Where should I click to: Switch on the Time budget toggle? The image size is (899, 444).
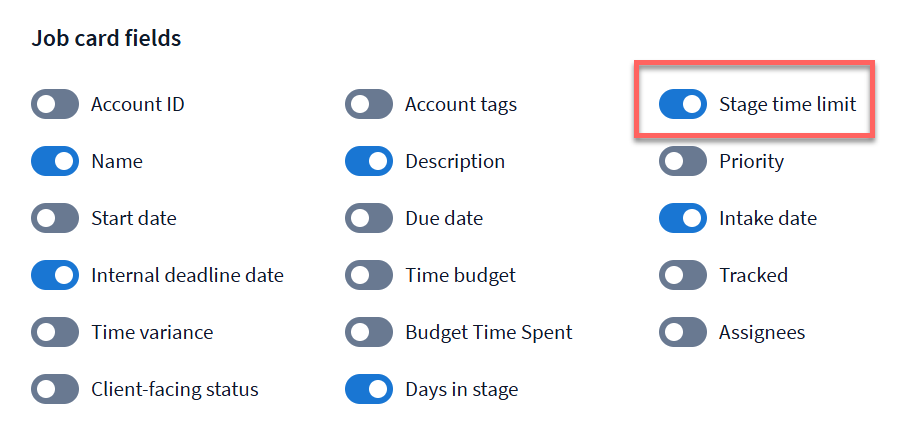pyautogui.click(x=369, y=275)
